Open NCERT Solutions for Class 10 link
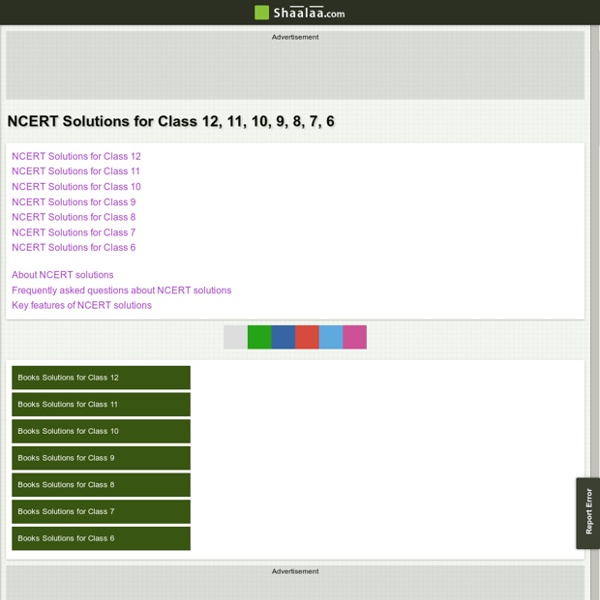Screen dimensions: 600x600 [76, 186]
